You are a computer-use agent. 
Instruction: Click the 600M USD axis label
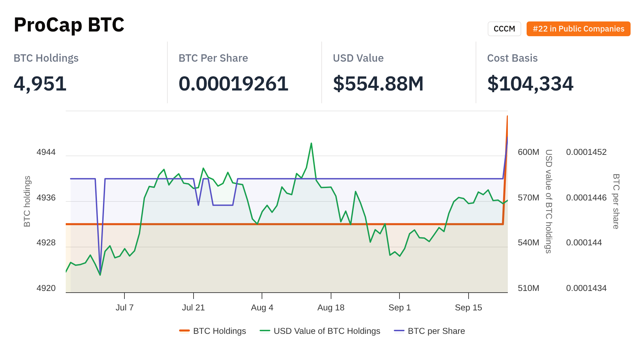pyautogui.click(x=528, y=152)
